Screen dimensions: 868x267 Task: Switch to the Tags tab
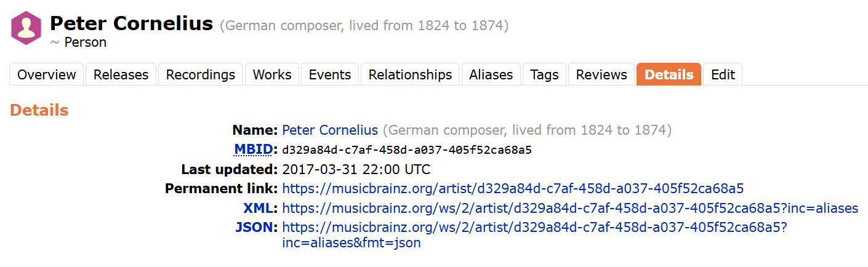coord(544,74)
